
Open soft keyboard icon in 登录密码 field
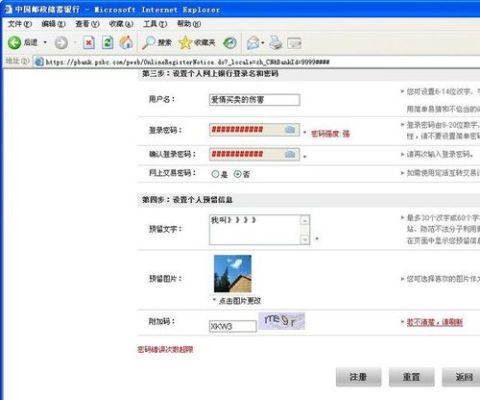click(290, 130)
